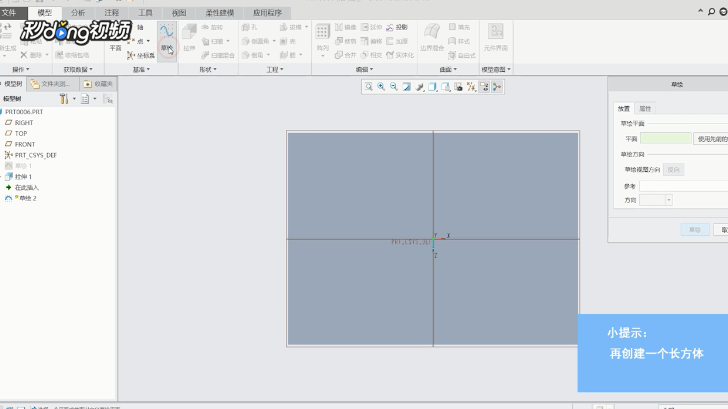Open the Pattern (阵列) tool
This screenshot has width=728, height=409.
[322, 38]
